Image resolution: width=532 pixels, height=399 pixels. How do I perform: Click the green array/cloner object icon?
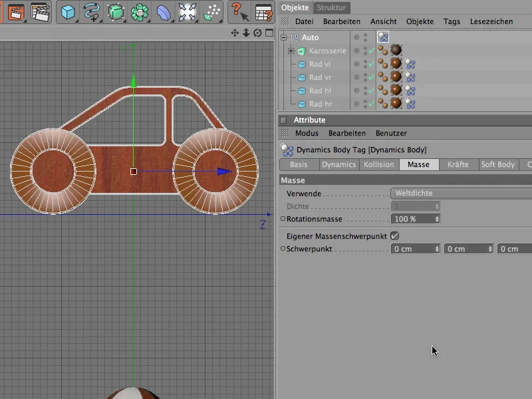point(140,11)
